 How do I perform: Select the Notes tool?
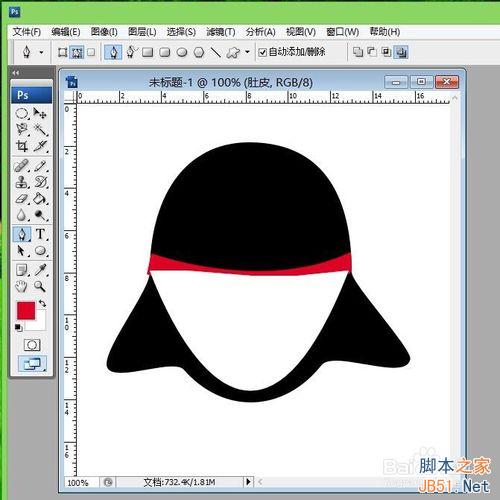pyautogui.click(x=22, y=270)
